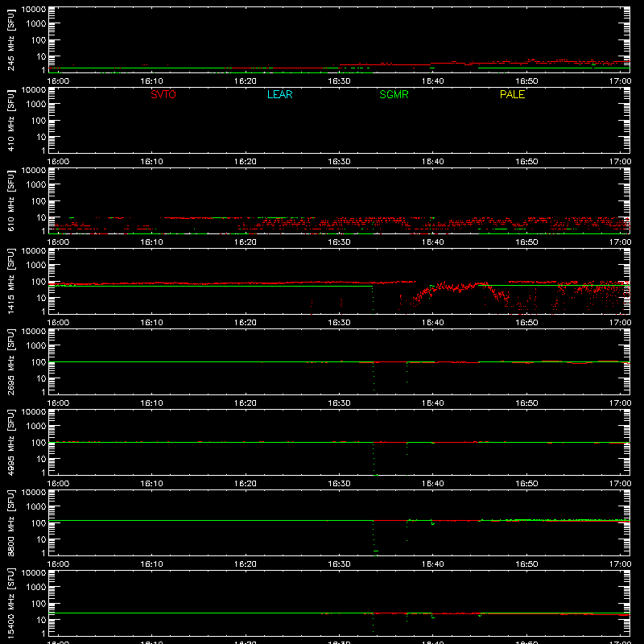Click the 10000 tick label on 245 MHz panel
Screen dimensions: 644x644
point(34,10)
